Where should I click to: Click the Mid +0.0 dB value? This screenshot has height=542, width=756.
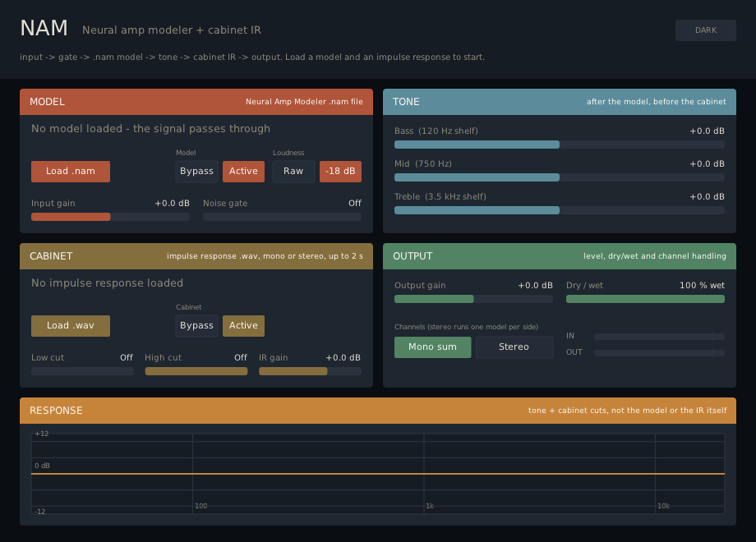tap(707, 163)
